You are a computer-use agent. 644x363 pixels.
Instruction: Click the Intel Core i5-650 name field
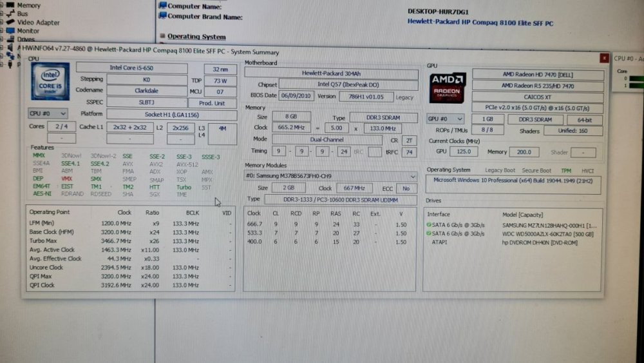pyautogui.click(x=140, y=68)
